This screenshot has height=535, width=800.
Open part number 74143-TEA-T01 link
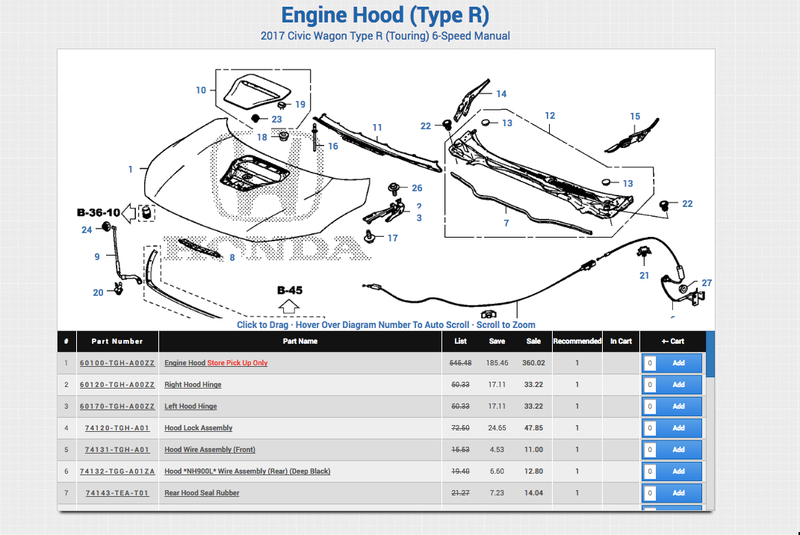click(x=117, y=493)
